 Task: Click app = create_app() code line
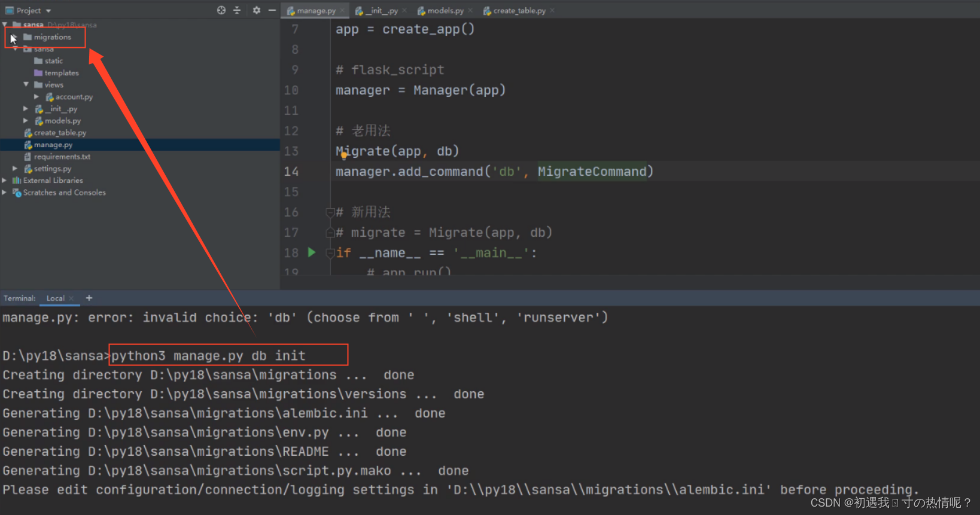(405, 29)
